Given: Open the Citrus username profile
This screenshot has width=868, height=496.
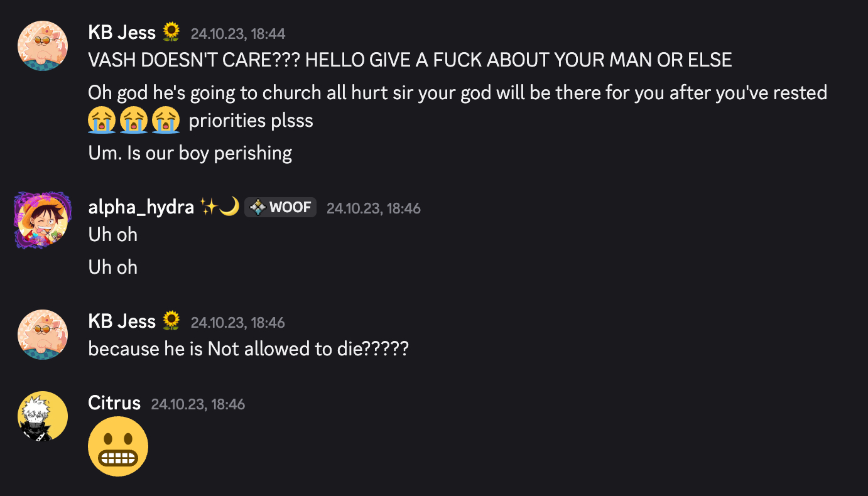Looking at the screenshot, I should [x=114, y=403].
